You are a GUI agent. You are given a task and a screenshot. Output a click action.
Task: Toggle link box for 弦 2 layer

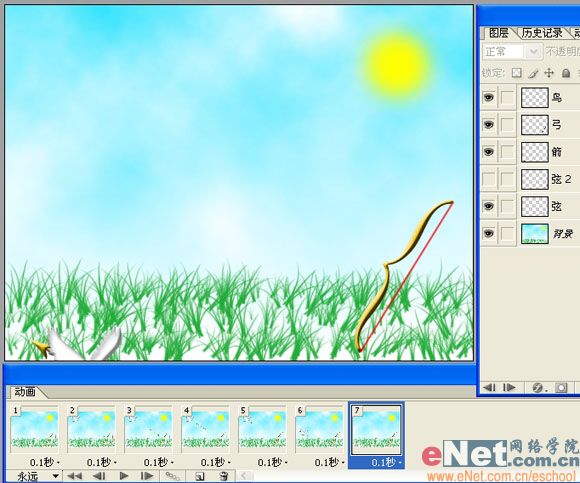507,179
